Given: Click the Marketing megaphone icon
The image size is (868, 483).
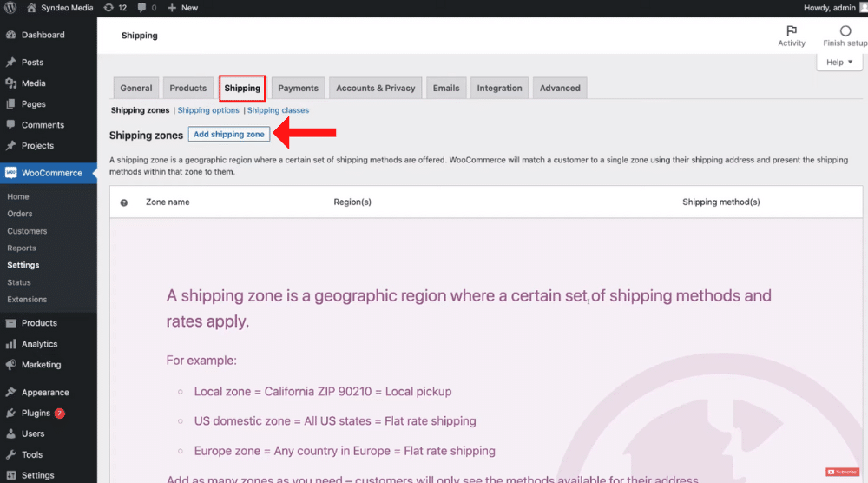Looking at the screenshot, I should (10, 365).
